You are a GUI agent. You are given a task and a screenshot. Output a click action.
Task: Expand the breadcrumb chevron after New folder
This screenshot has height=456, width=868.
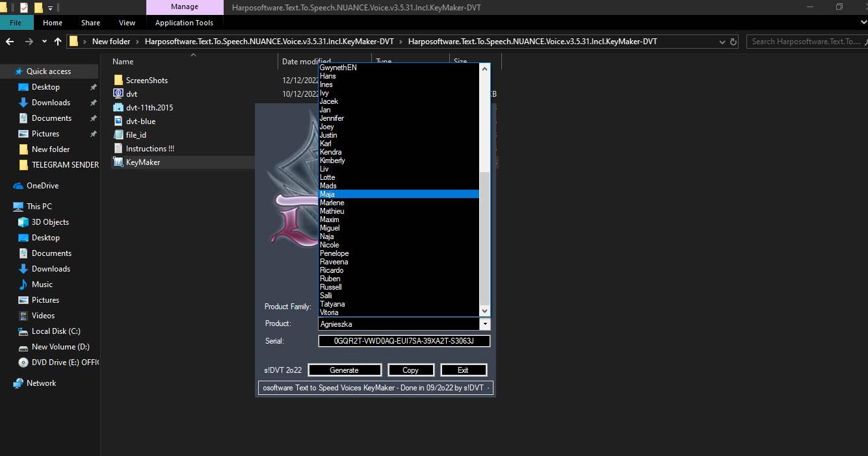[137, 42]
